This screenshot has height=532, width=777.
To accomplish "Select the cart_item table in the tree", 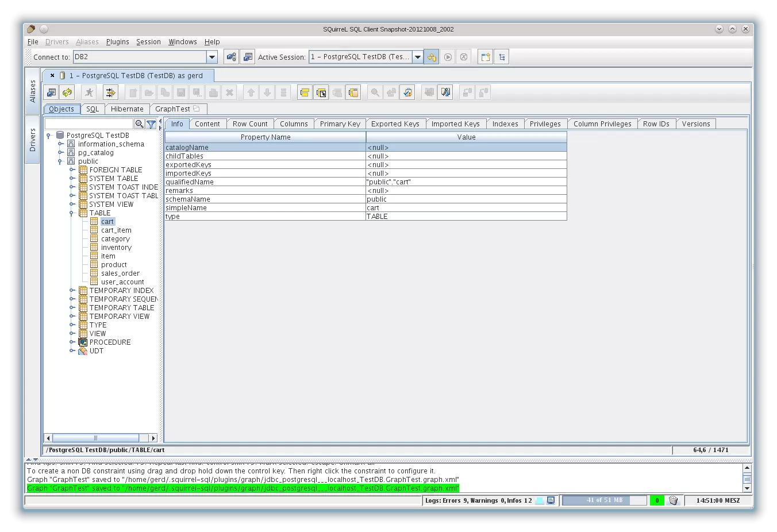I will tap(116, 230).
